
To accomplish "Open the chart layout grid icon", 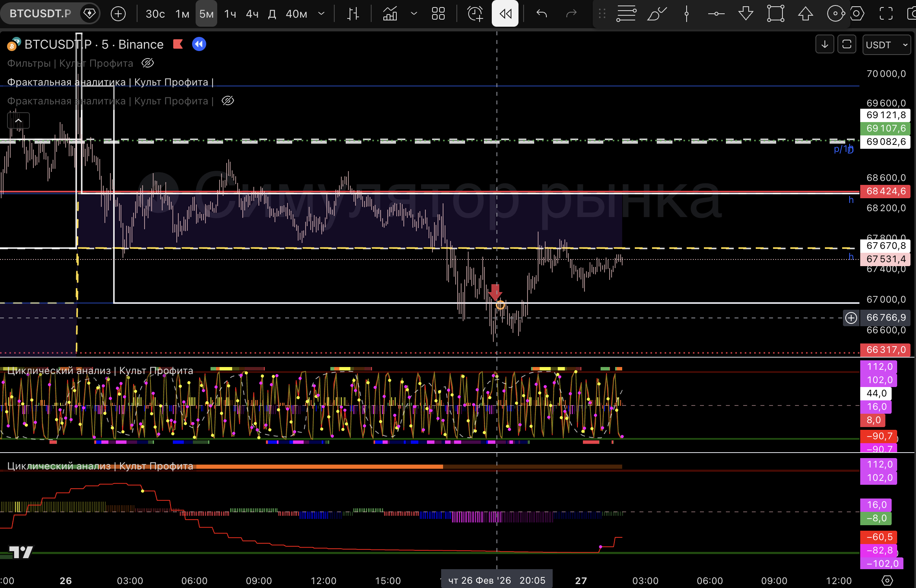I will click(438, 14).
